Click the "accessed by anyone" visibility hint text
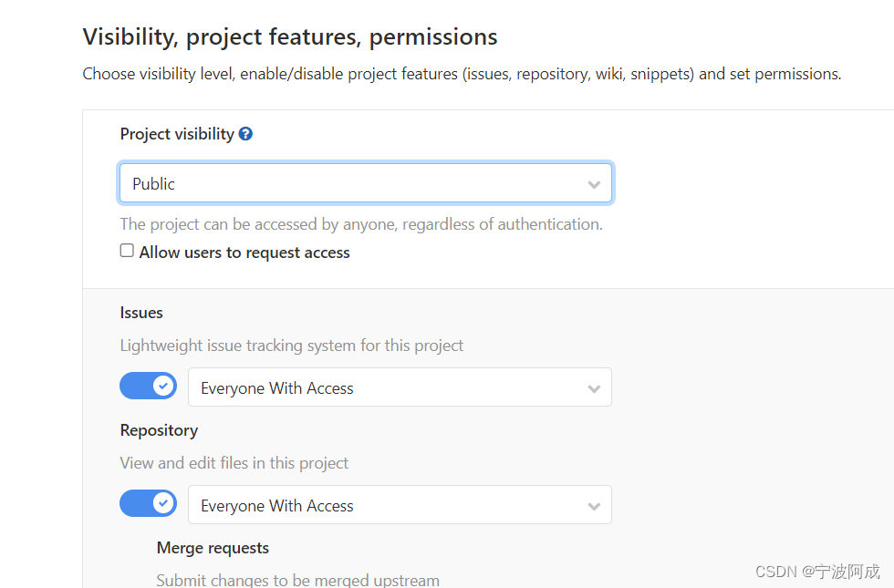894x588 pixels. pyautogui.click(x=361, y=224)
